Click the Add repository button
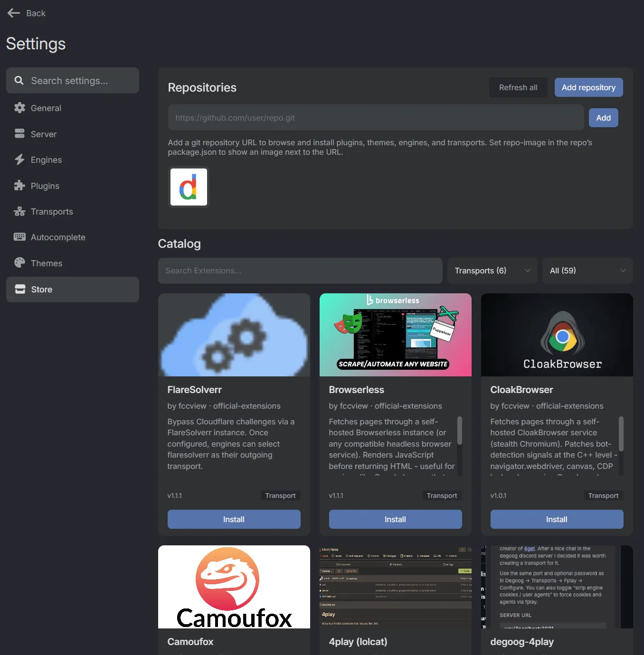Screen dimensions: 644x655 [x=588, y=87]
